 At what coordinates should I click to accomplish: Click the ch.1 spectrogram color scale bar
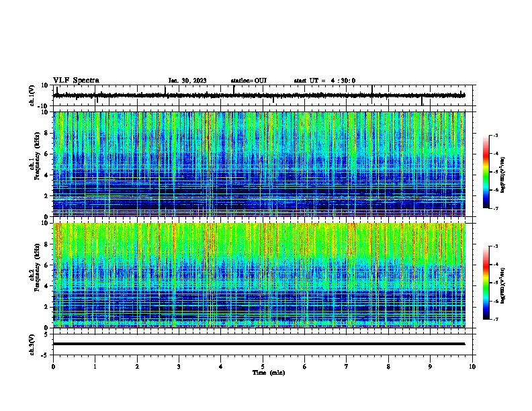tap(486, 172)
